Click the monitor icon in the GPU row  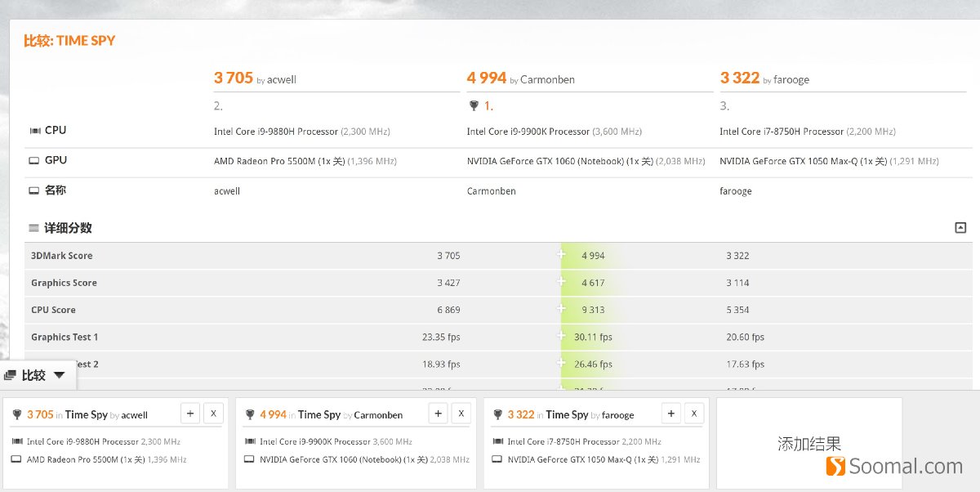pos(34,161)
